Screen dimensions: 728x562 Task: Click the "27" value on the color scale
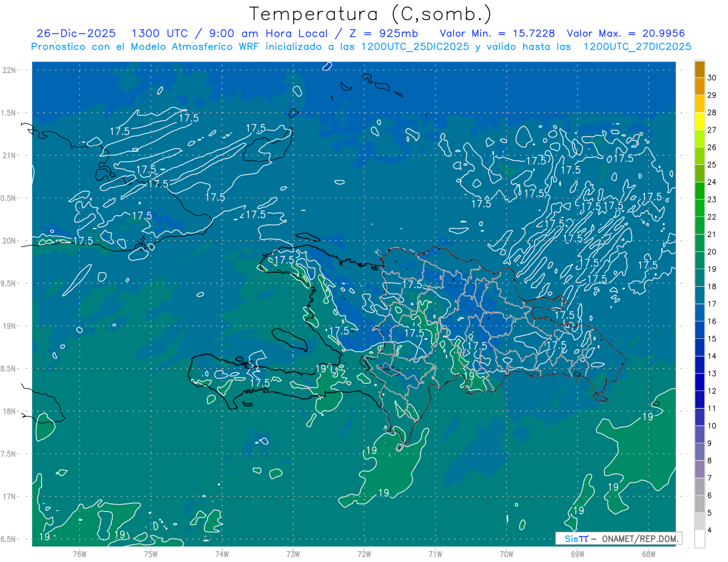click(x=712, y=130)
